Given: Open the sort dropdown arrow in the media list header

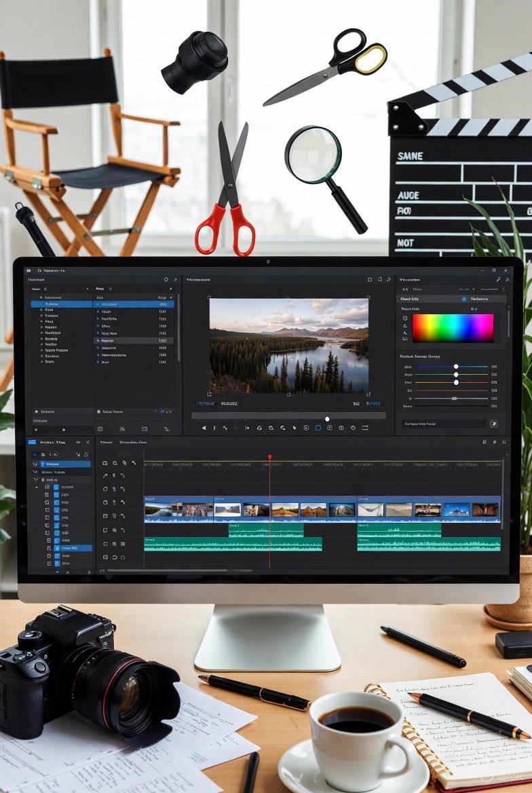Looking at the screenshot, I should (x=170, y=297).
